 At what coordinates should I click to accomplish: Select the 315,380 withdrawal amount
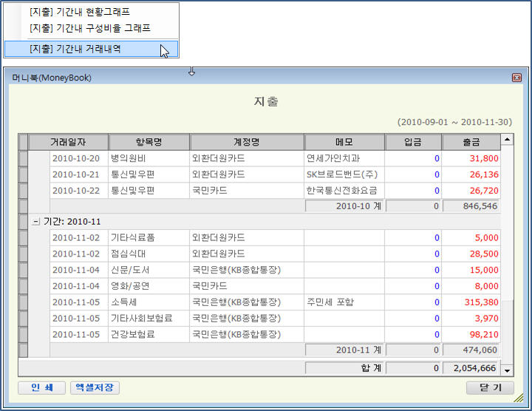click(471, 302)
